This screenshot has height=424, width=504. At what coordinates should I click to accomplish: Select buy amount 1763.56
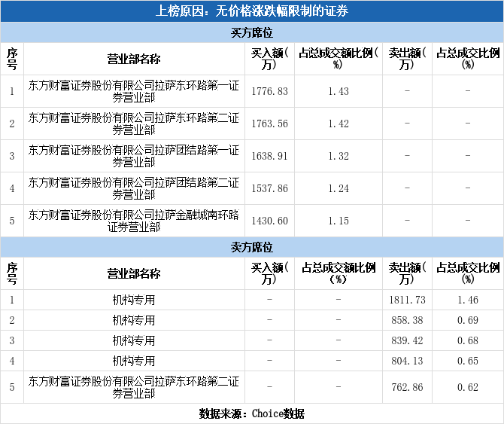tap(270, 124)
